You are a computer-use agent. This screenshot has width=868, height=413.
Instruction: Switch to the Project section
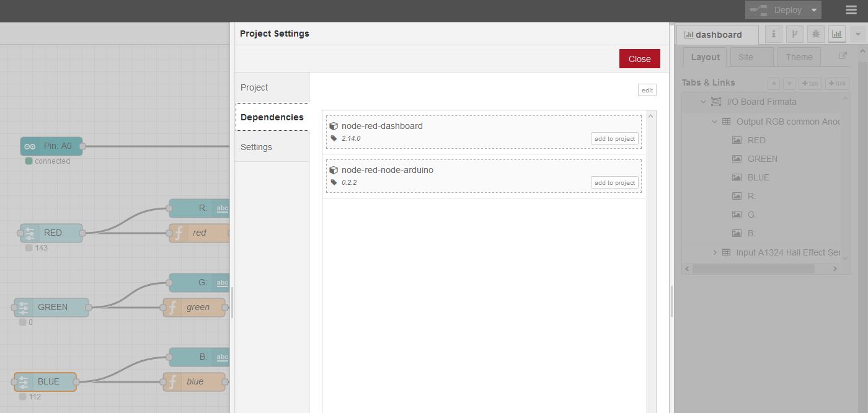click(254, 87)
